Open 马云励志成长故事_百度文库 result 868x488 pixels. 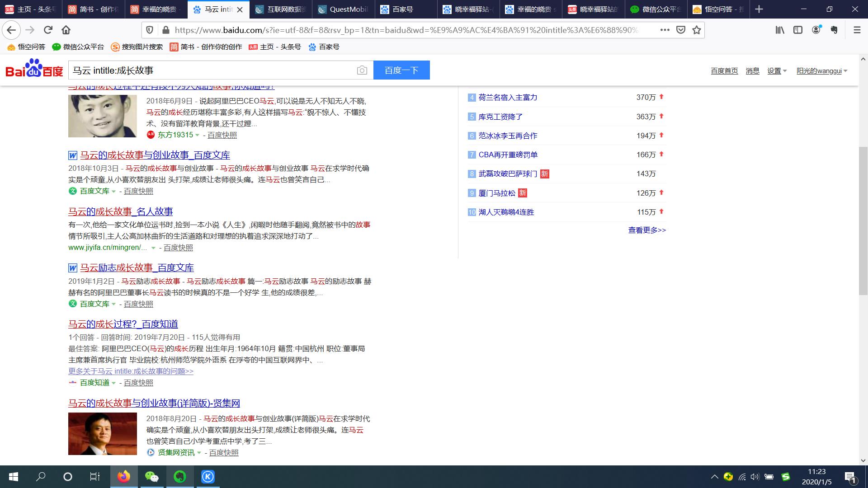pyautogui.click(x=137, y=267)
